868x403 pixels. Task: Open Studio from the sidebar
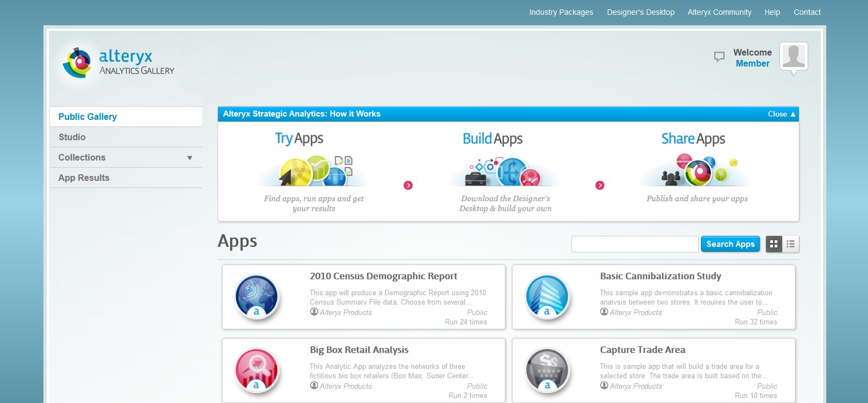pos(126,137)
